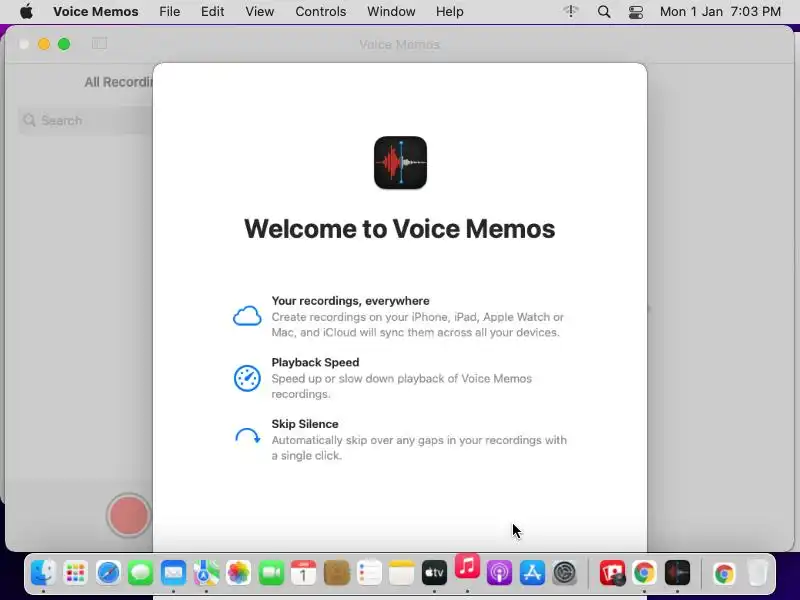Image resolution: width=800 pixels, height=600 pixels.
Task: Open Photos from the Dock
Action: pyautogui.click(x=238, y=573)
